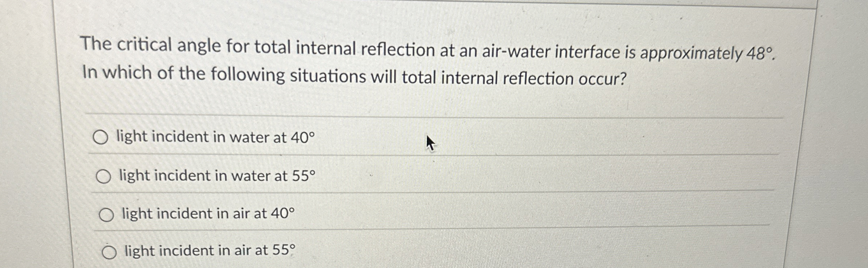
Task: Select the radio button for water at 55°
Action: click(x=105, y=176)
